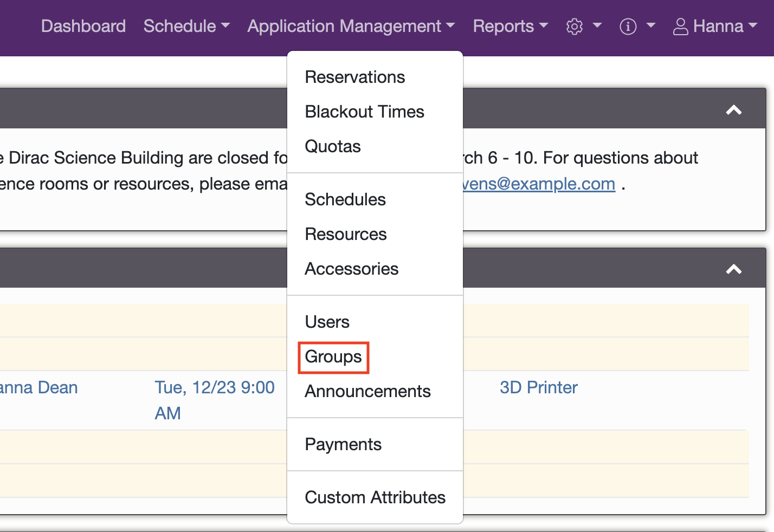Screen dimensions: 774x532
Task: Select Accessories from the menu
Action: point(351,268)
